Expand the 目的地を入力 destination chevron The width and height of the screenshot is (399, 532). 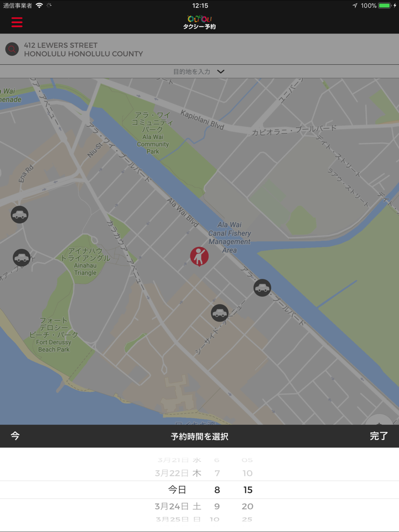pos(221,71)
